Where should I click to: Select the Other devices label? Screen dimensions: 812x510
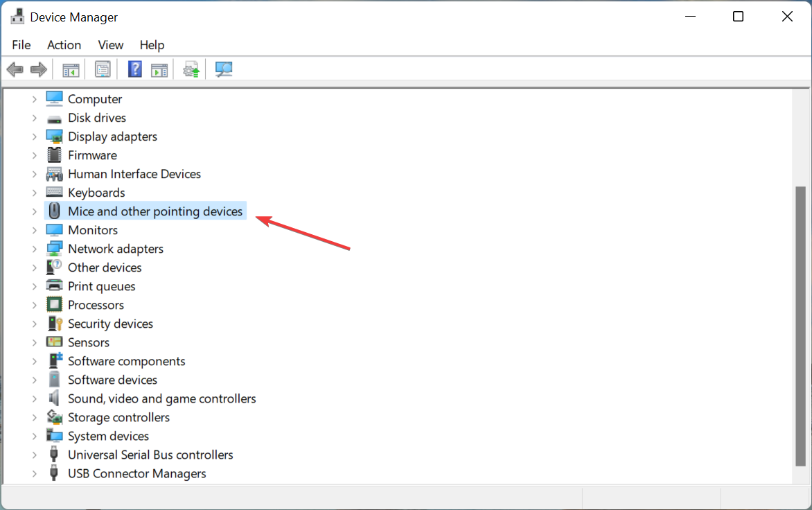click(105, 267)
